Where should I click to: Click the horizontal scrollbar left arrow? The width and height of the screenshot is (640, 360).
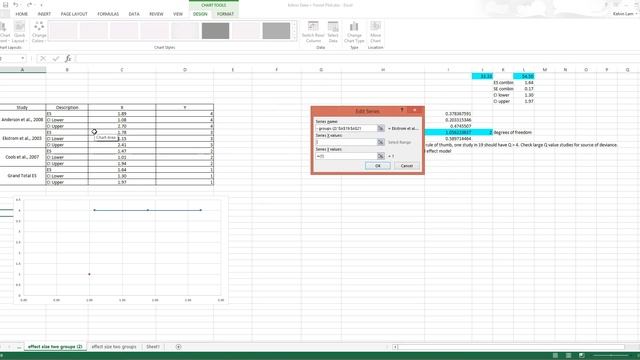coord(395,347)
